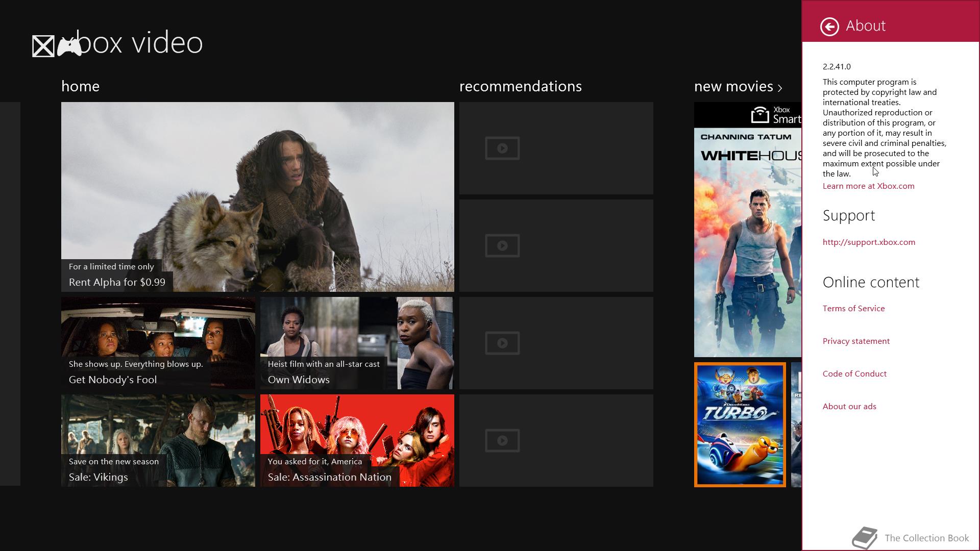This screenshot has width=980, height=551.
Task: Open the Learn more at Xbox.com link
Action: click(x=868, y=186)
